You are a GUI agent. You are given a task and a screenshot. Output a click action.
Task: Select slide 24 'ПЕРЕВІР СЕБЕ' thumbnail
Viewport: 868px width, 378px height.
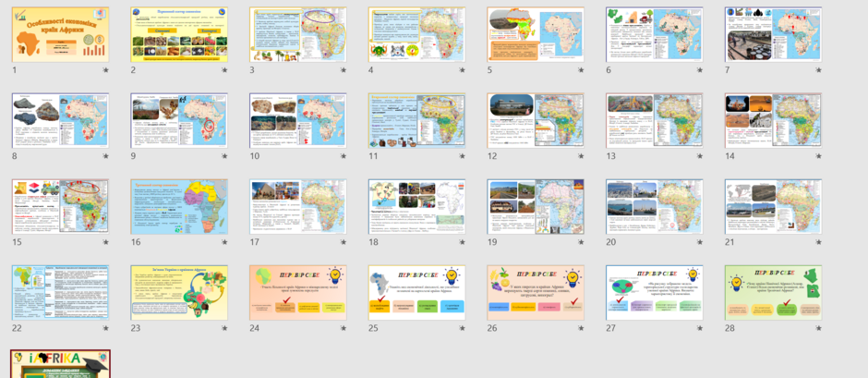coord(298,292)
